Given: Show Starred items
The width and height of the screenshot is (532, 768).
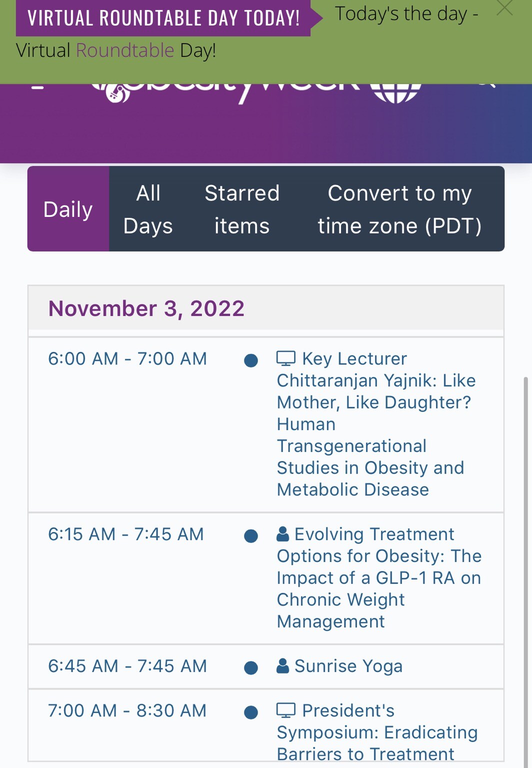Looking at the screenshot, I should [242, 209].
